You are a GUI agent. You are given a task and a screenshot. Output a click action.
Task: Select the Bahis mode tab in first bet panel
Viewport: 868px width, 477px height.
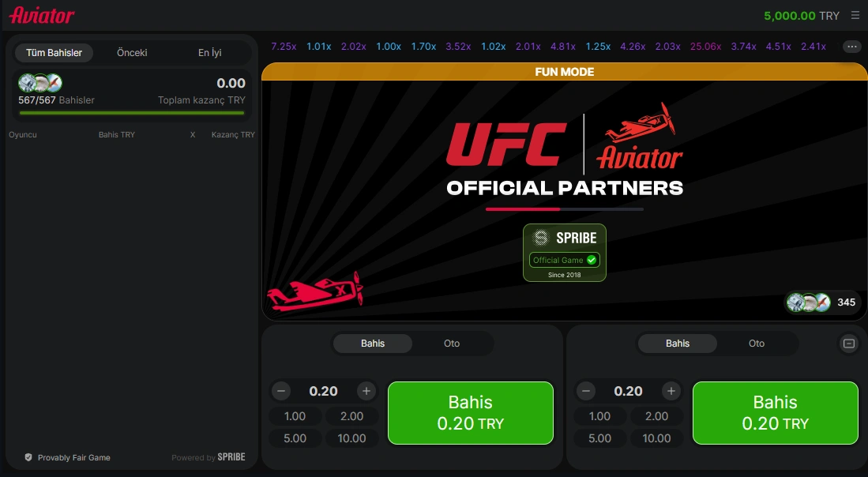click(373, 344)
